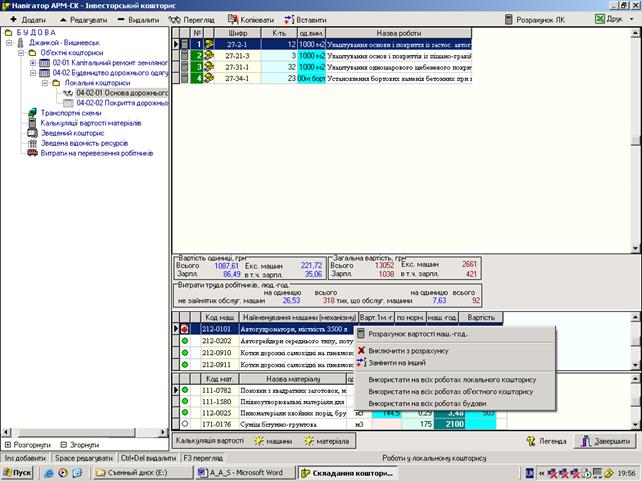Image resolution: width=642 pixels, height=482 pixels.
Task: Click the Копіювати copy icon
Action: pos(233,19)
